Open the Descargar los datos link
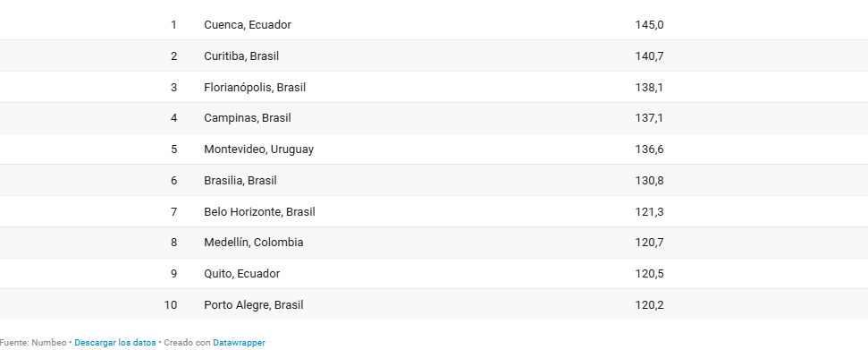 [115, 343]
